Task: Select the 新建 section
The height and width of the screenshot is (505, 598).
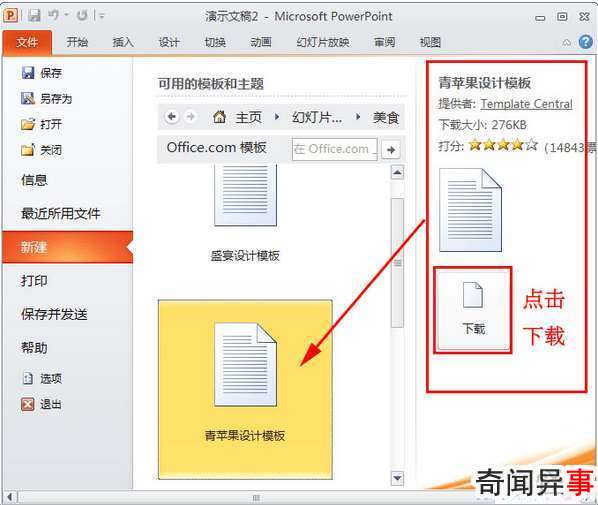Action: pyautogui.click(x=68, y=247)
